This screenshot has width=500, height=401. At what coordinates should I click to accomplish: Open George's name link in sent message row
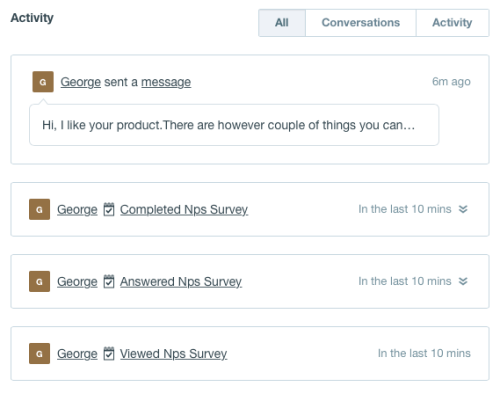point(81,82)
